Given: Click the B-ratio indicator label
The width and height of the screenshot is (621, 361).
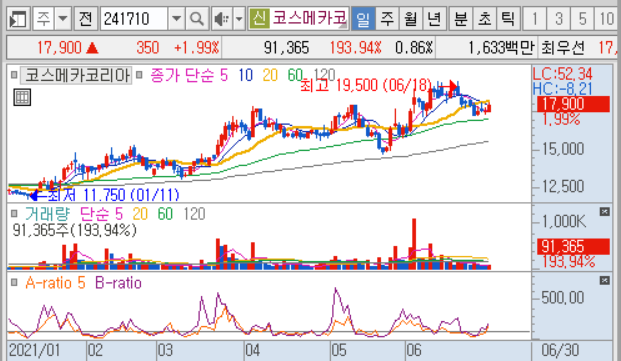Looking at the screenshot, I should (118, 283).
